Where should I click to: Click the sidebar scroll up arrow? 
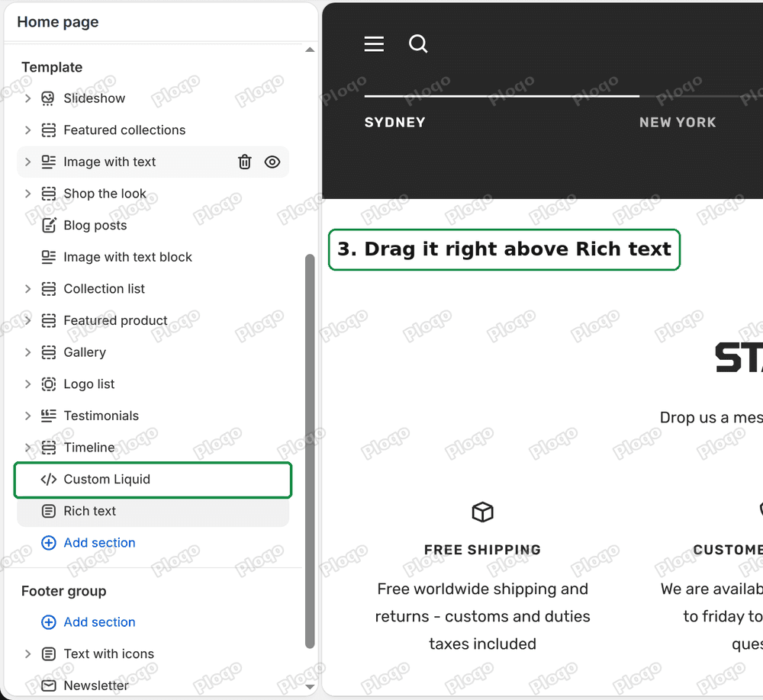tap(310, 50)
